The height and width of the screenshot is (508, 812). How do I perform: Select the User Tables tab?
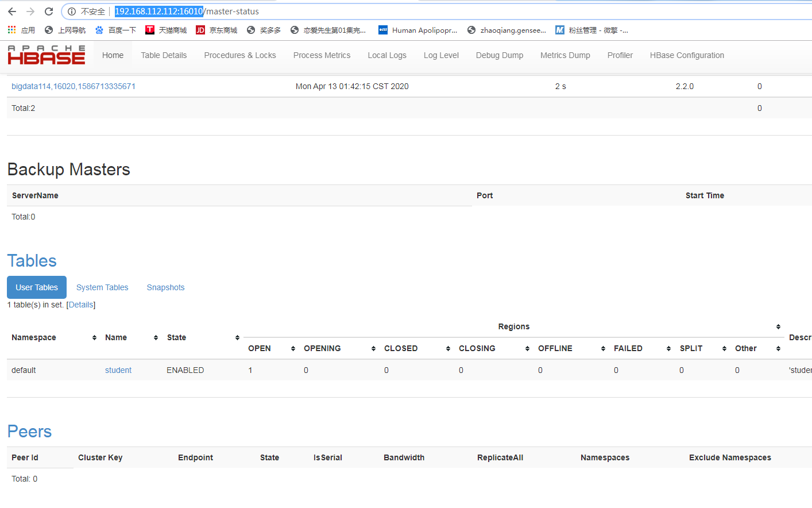(37, 287)
